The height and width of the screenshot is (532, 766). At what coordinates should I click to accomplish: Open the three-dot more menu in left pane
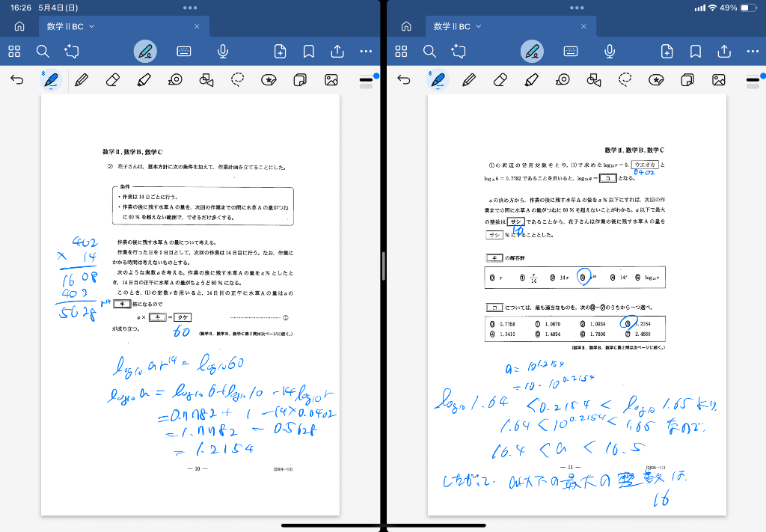(366, 51)
